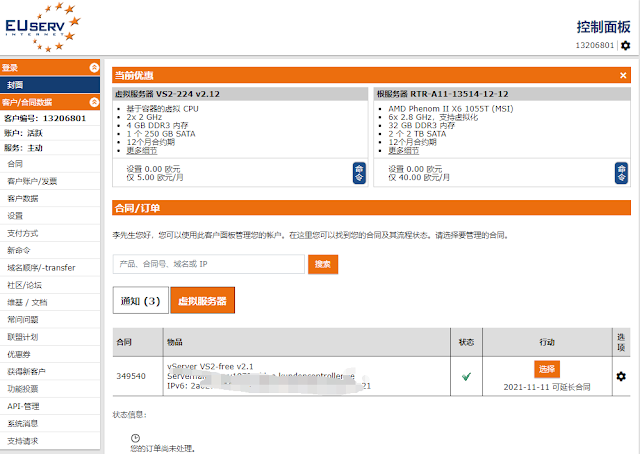Focus the product/contract search input field
This screenshot has height=454, width=640.
click(208, 264)
